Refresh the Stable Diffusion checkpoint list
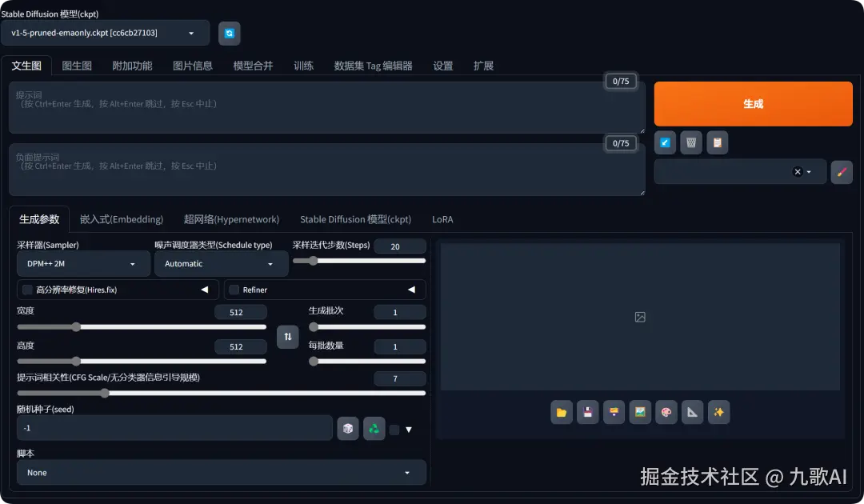The width and height of the screenshot is (864, 504). (x=230, y=33)
